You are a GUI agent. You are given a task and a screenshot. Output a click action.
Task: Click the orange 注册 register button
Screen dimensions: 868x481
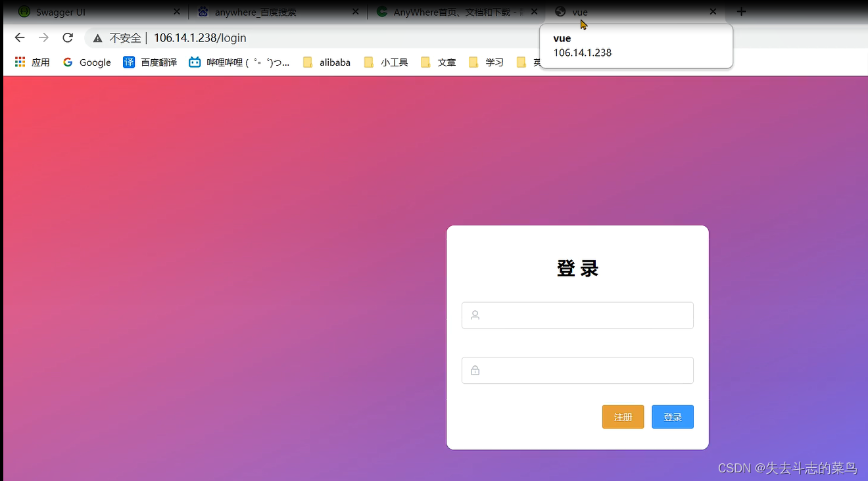[x=623, y=417]
